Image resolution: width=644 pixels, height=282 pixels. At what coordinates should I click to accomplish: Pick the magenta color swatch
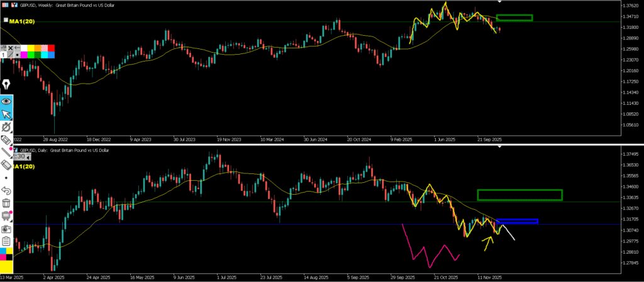click(x=24, y=55)
